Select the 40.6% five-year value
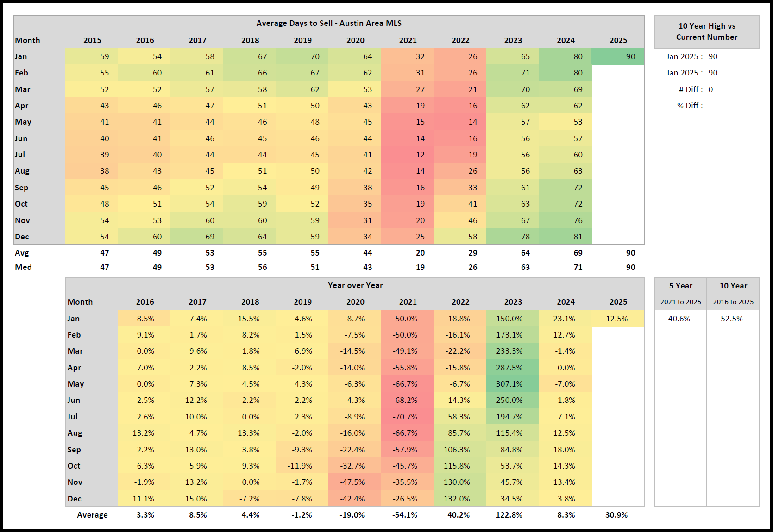 [x=679, y=319]
